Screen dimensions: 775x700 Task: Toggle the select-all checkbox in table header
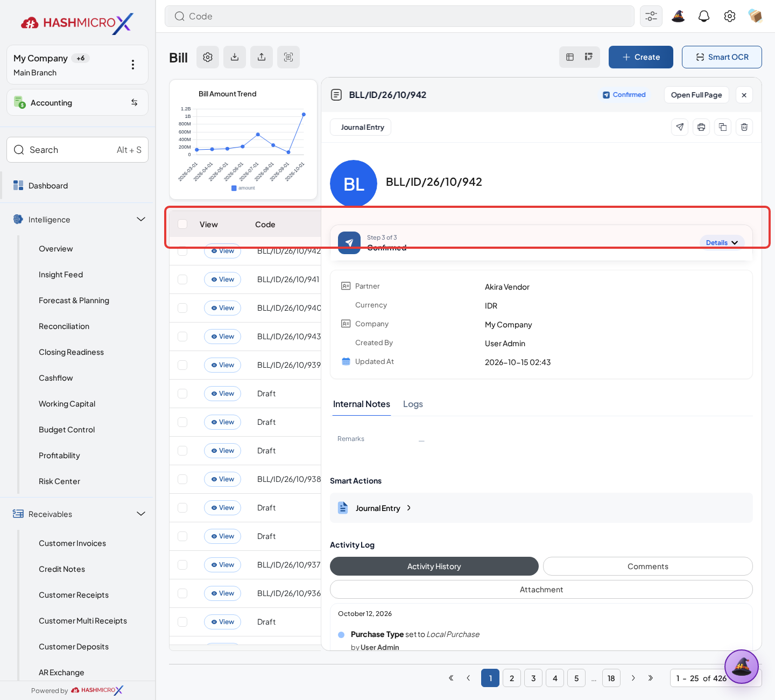[x=182, y=224]
